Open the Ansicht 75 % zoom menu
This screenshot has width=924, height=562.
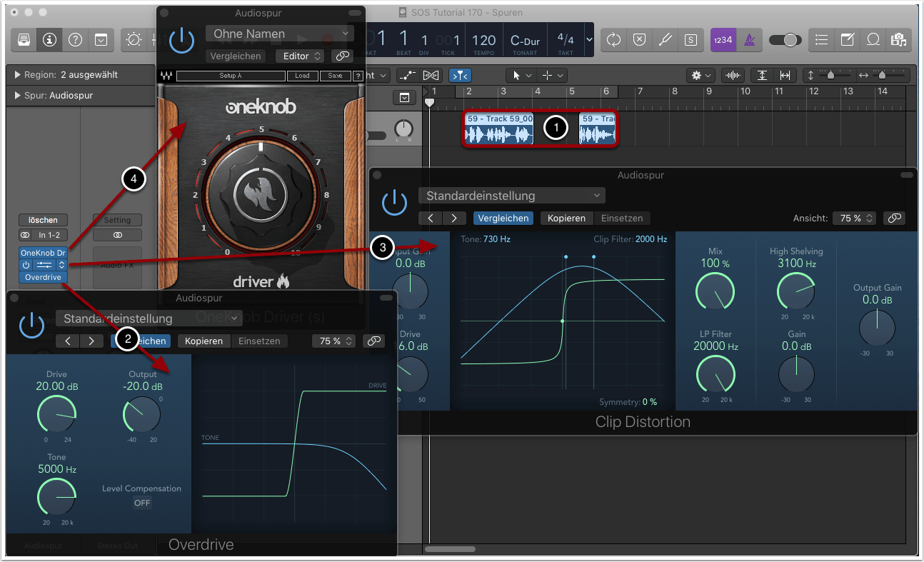point(853,219)
